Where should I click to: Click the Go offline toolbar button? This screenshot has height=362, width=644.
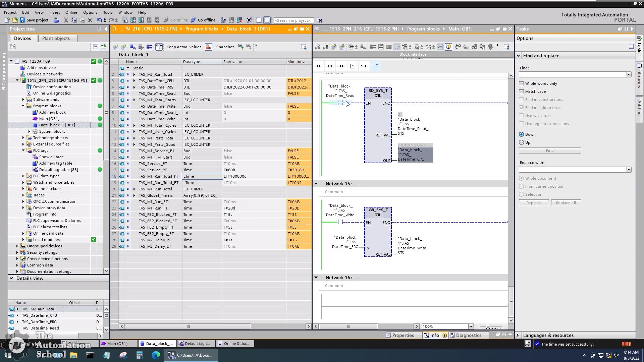(203, 20)
